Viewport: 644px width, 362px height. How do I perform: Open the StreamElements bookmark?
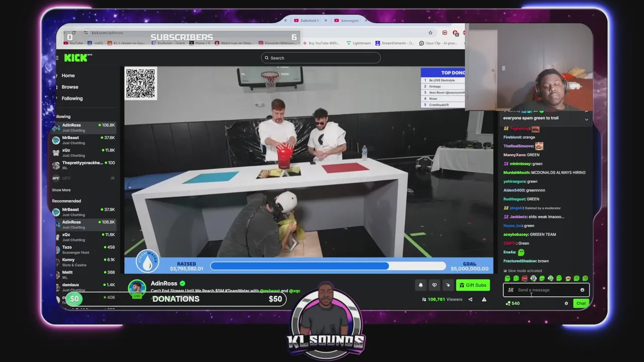[x=394, y=43]
